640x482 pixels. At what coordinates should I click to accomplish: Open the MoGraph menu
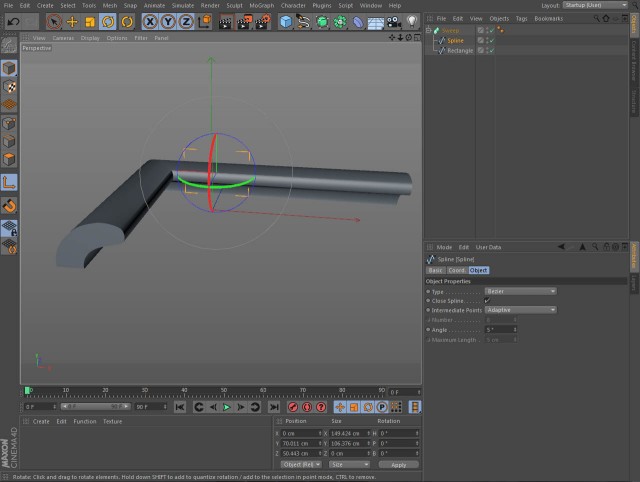pyautogui.click(x=262, y=6)
